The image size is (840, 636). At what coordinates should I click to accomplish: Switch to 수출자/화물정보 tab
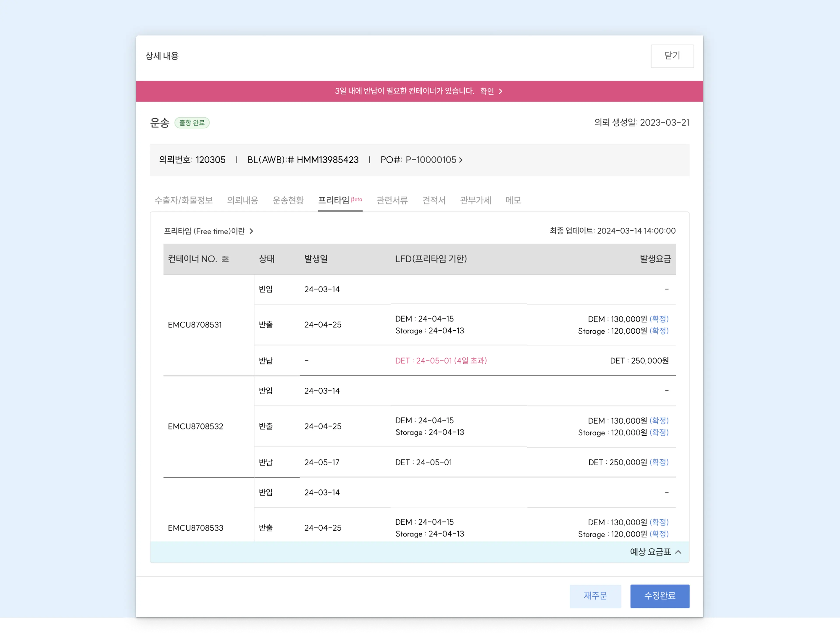pos(183,200)
